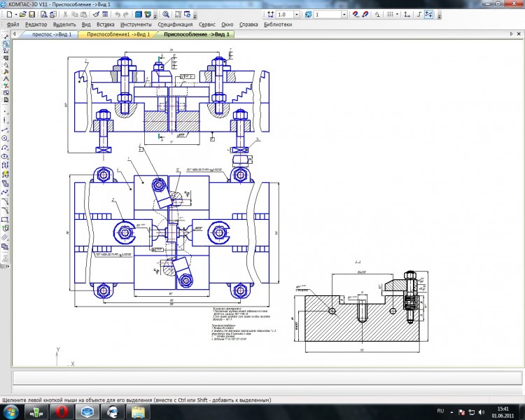This screenshot has width=525, height=420.
Task: Select the Circle tool
Action: [5, 139]
